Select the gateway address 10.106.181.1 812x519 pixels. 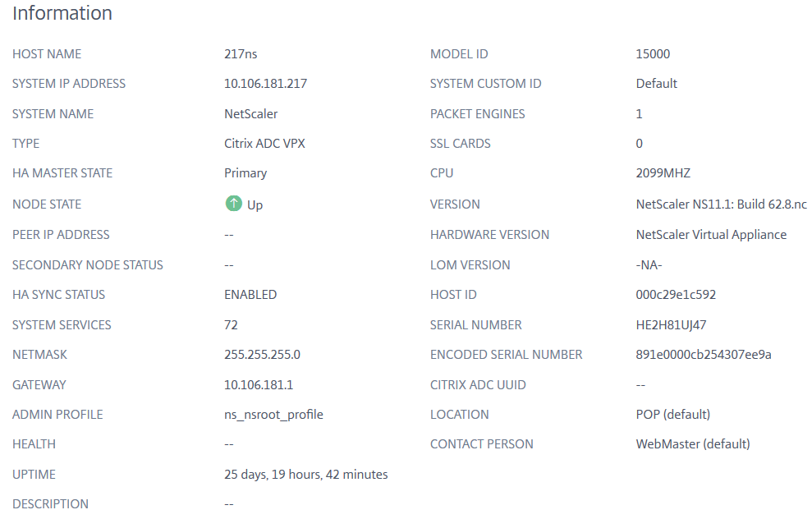[259, 385]
